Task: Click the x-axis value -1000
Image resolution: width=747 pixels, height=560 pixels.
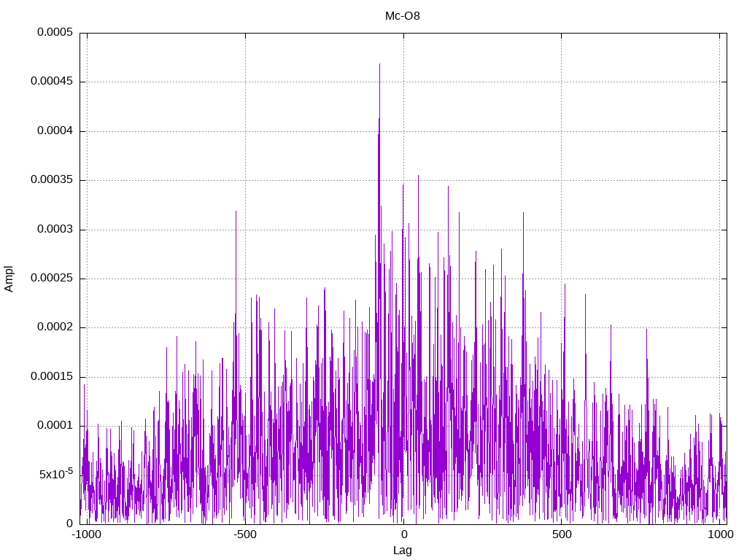Action: tap(87, 534)
